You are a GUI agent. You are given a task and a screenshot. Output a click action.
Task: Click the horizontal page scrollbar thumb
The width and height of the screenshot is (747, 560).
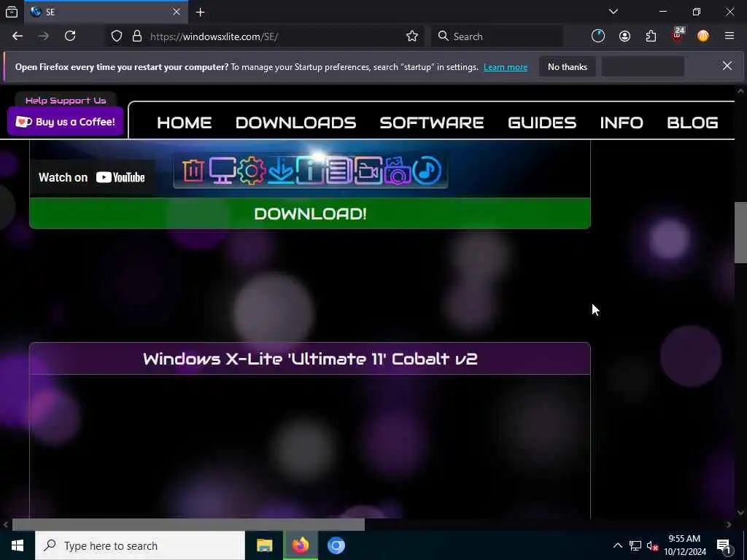tap(188, 525)
